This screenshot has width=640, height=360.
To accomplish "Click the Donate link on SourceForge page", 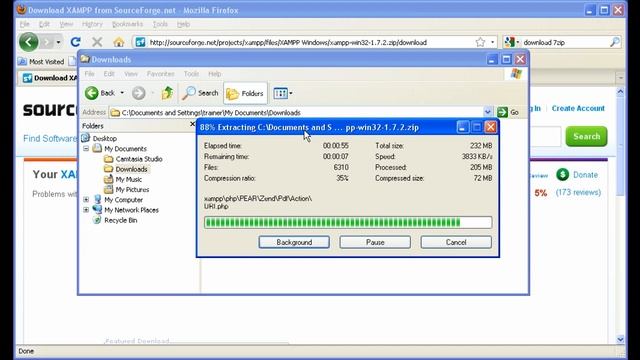I will point(585,175).
